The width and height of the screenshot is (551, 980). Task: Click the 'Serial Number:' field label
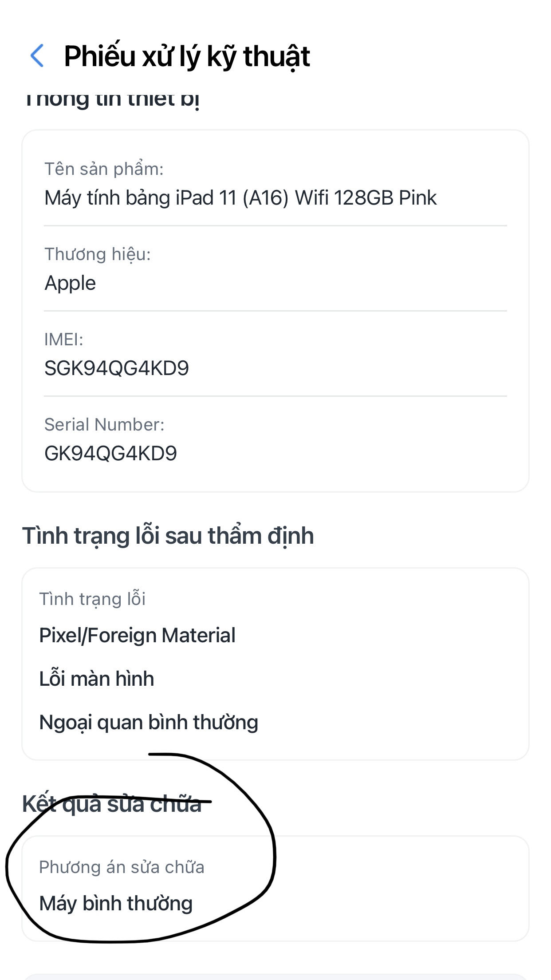click(x=104, y=425)
